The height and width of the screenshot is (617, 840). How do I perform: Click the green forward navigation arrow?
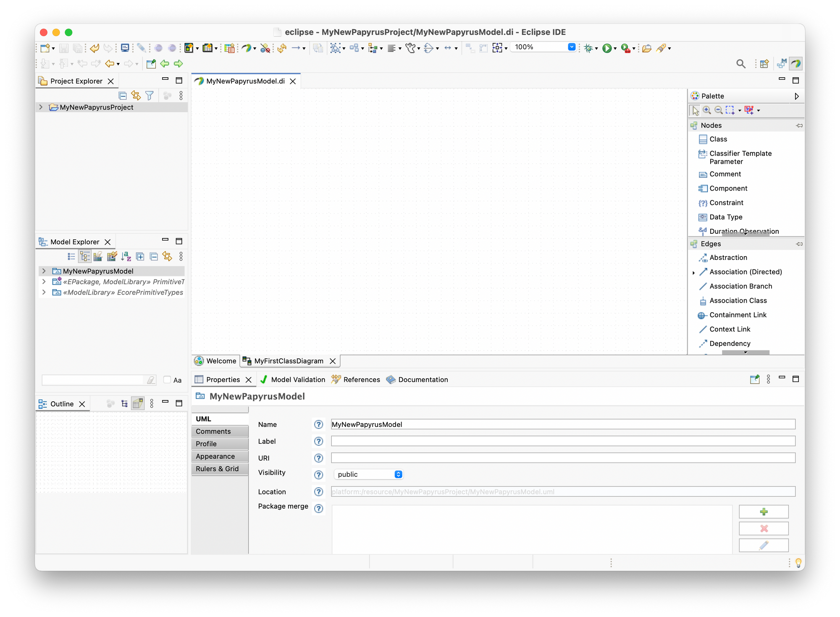178,64
